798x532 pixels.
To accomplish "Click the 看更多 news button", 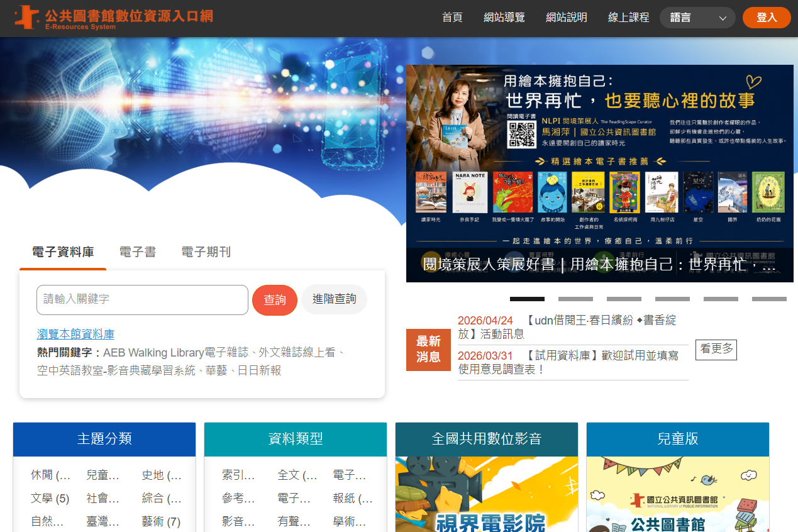I will [716, 349].
